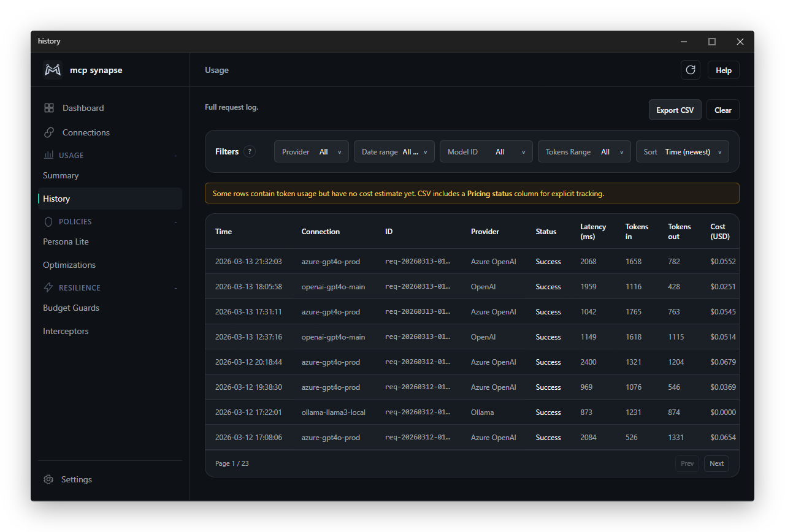785x532 pixels.
Task: Open the Filters help question mark
Action: click(250, 151)
